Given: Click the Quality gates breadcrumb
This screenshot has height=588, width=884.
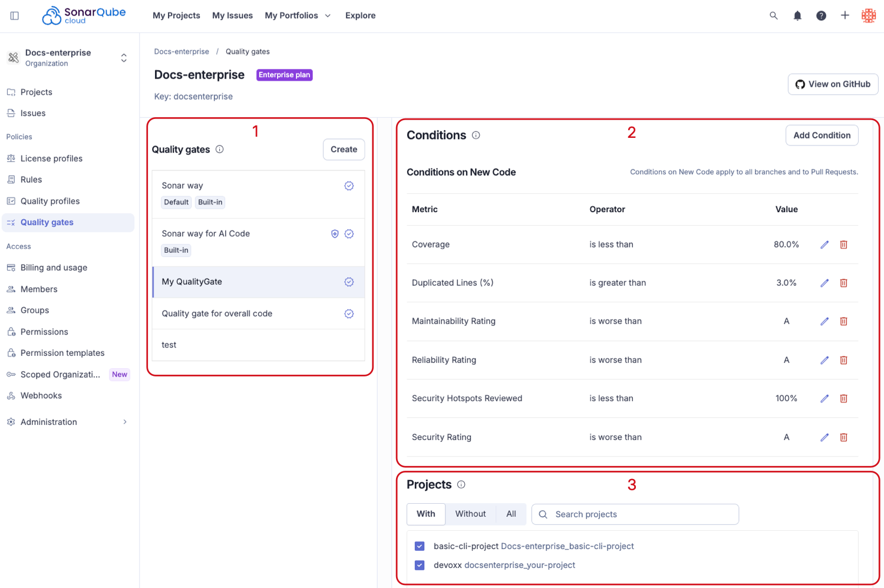Looking at the screenshot, I should [248, 52].
